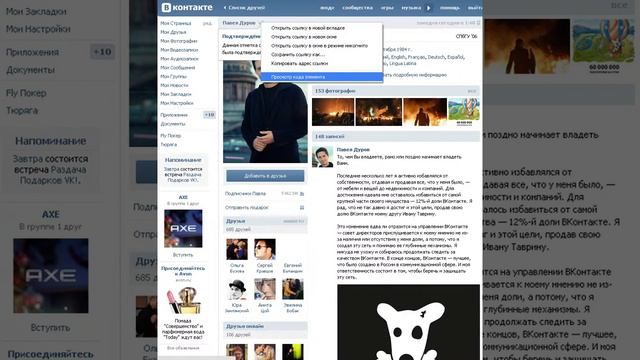
Task: Click СПбГУ '06 university link
Action: pos(466,36)
